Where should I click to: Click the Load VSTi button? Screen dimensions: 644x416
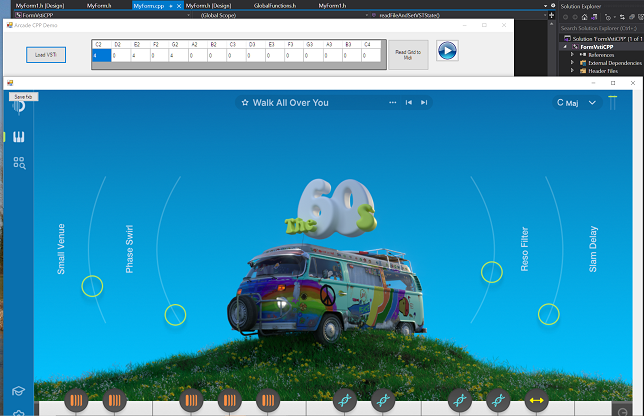click(46, 55)
